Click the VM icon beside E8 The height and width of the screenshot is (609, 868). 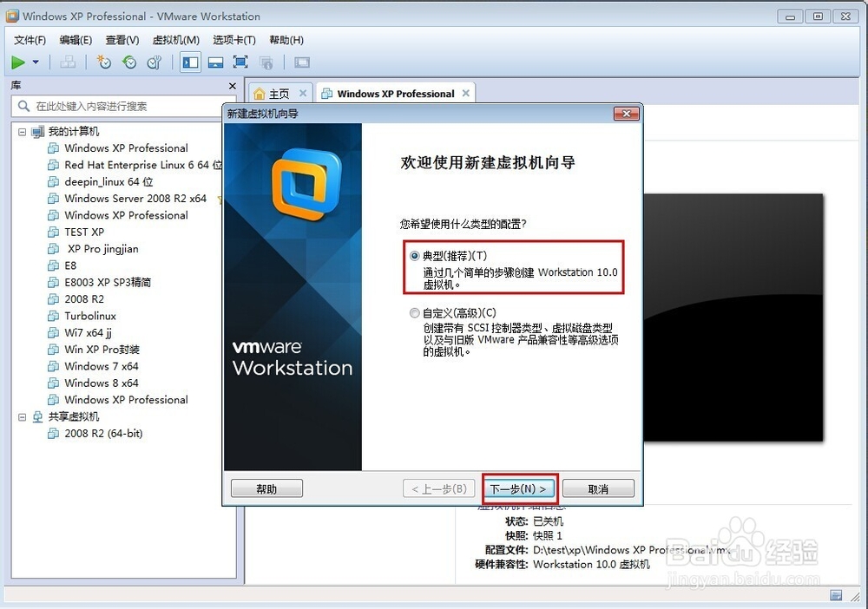point(53,265)
